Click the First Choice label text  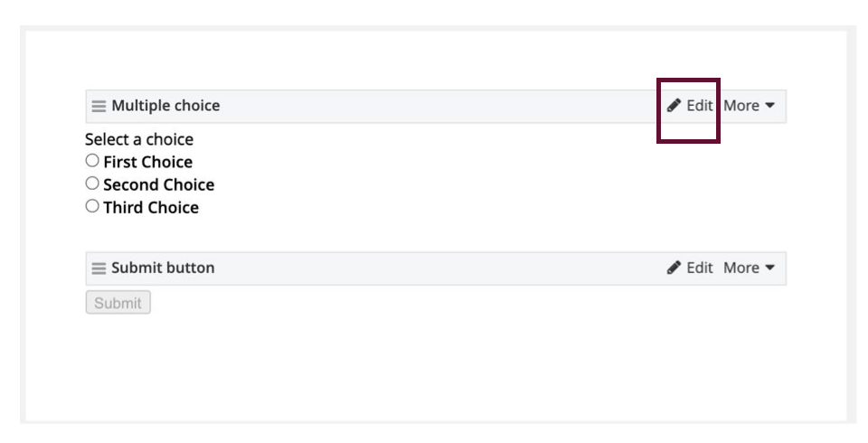(147, 163)
